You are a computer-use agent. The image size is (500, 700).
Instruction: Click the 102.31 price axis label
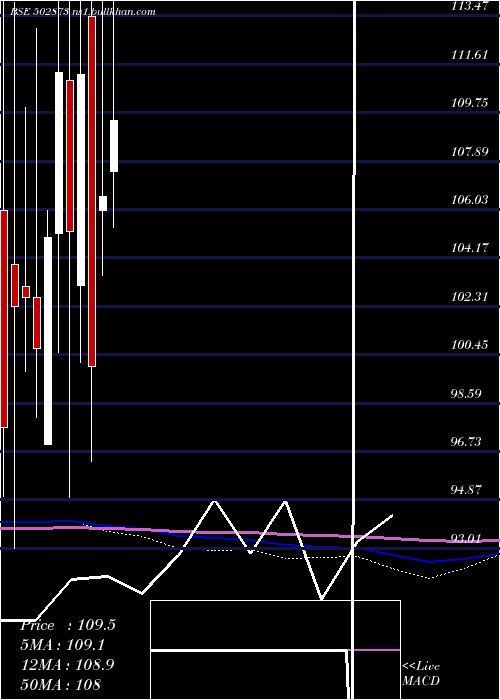[470, 296]
